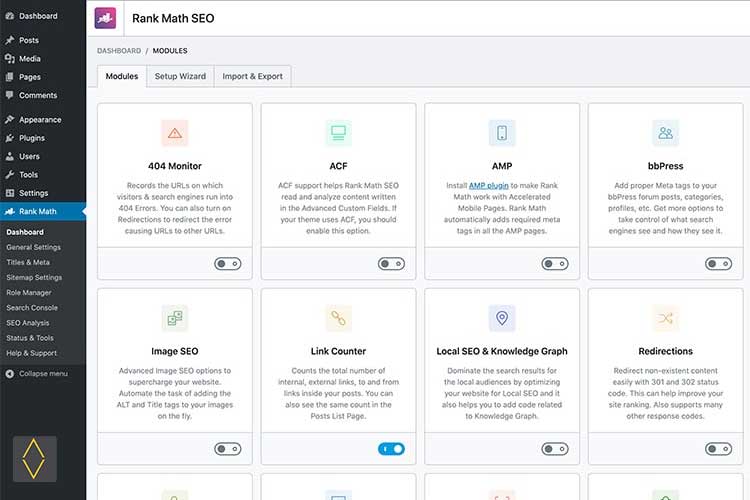750x500 pixels.
Task: Click the AMP plugin hyperlink
Action: pos(488,185)
